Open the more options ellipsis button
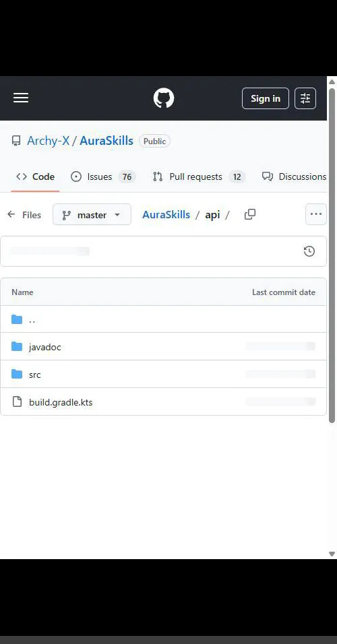 (316, 214)
